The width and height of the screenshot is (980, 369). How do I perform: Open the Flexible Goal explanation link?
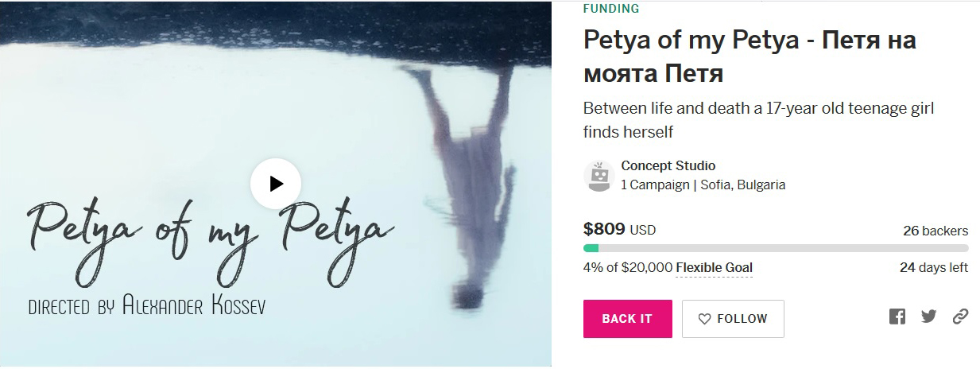click(x=714, y=267)
